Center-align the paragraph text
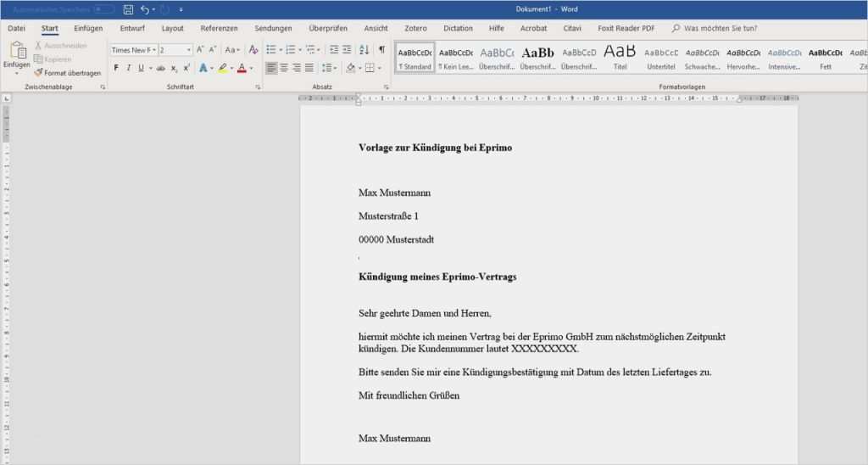Screen dimensions: 868x465 (x=284, y=68)
